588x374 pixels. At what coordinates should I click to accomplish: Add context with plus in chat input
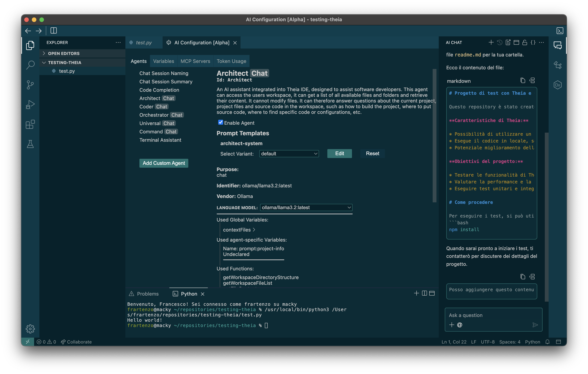click(452, 325)
